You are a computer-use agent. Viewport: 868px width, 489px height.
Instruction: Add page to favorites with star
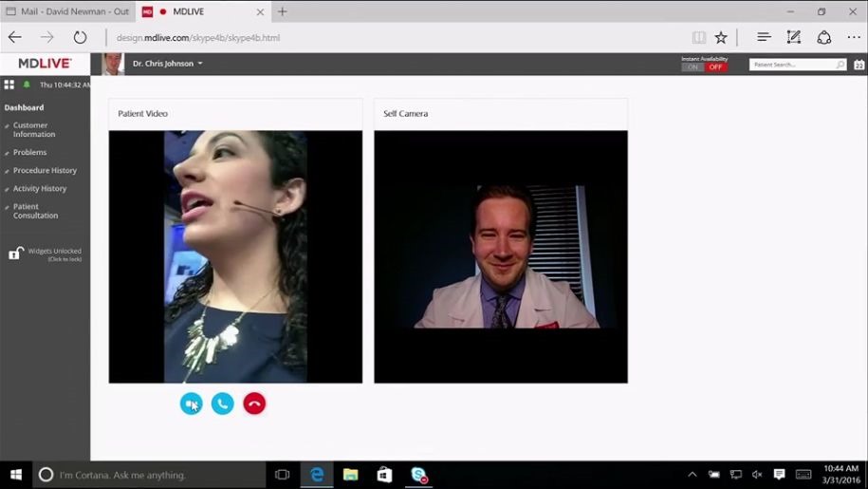(x=721, y=38)
